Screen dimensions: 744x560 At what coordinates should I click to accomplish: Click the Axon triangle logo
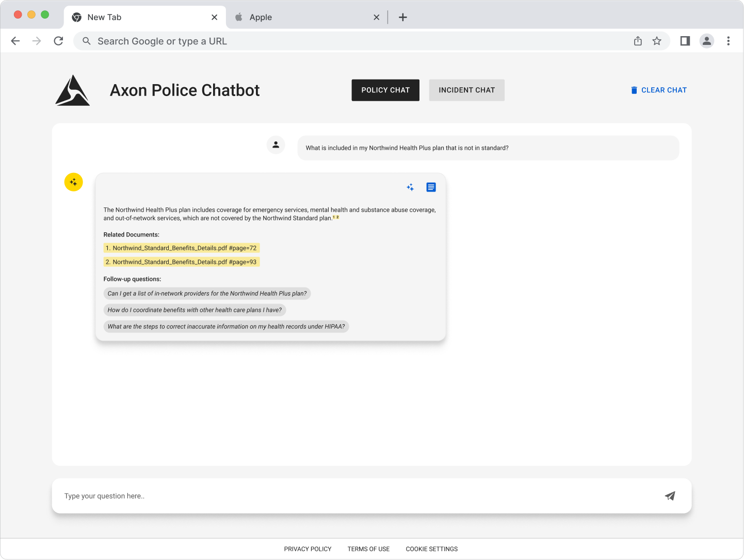coord(73,90)
